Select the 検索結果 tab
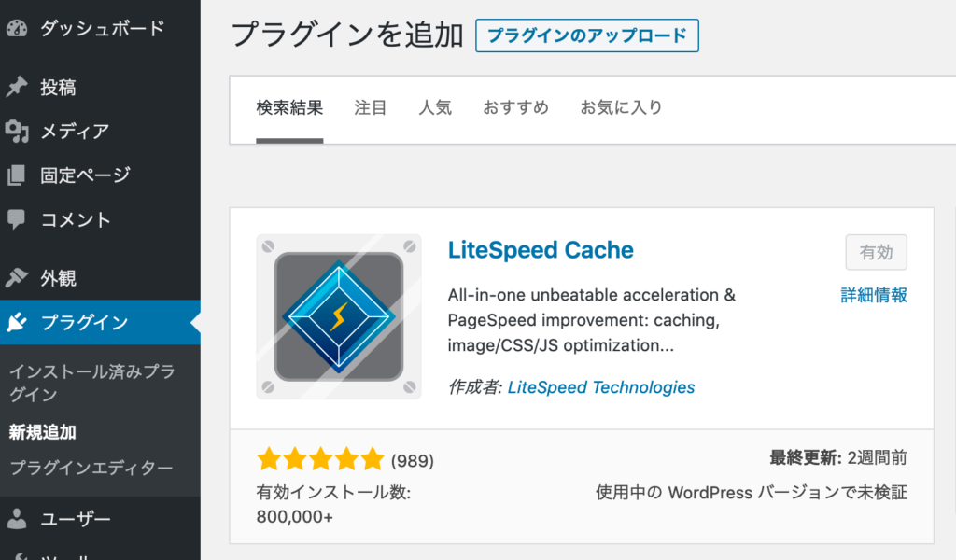This screenshot has width=956, height=560. 289,107
